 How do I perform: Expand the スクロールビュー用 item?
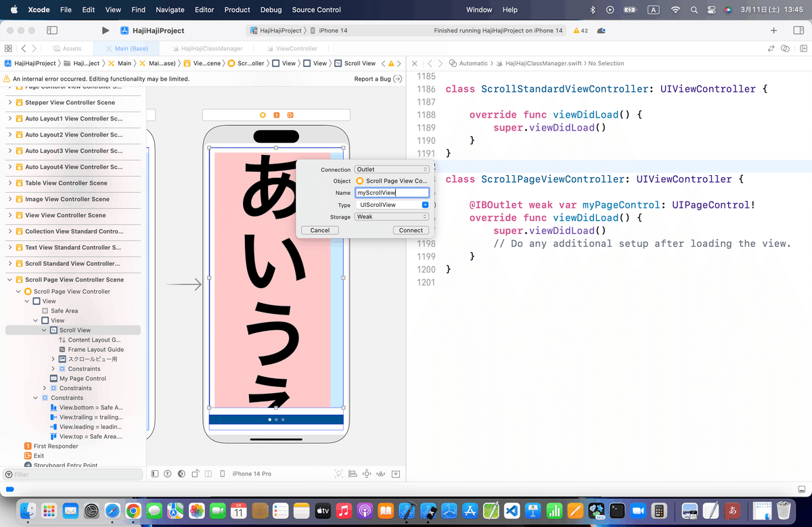53,359
